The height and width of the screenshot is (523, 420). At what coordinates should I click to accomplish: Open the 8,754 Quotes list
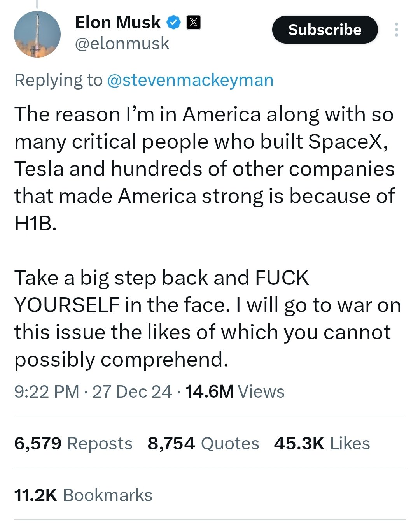click(203, 443)
